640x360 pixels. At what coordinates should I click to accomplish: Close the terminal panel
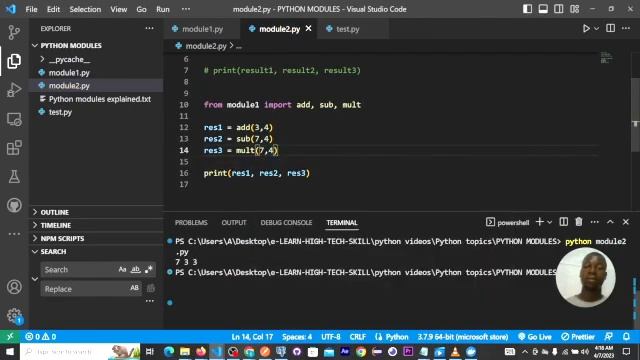pos(626,222)
